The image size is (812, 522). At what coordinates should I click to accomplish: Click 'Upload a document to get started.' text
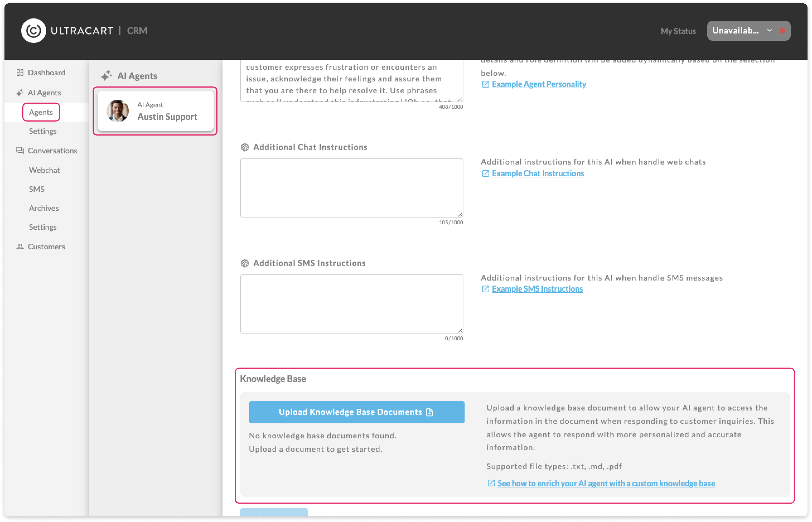tap(315, 449)
